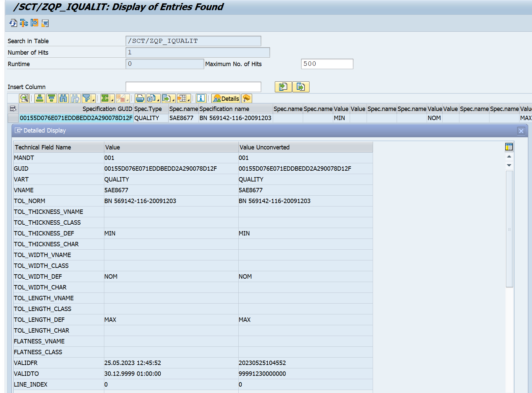Click the Specification GUID column header
Screen dimensions: 532x393
(107, 109)
